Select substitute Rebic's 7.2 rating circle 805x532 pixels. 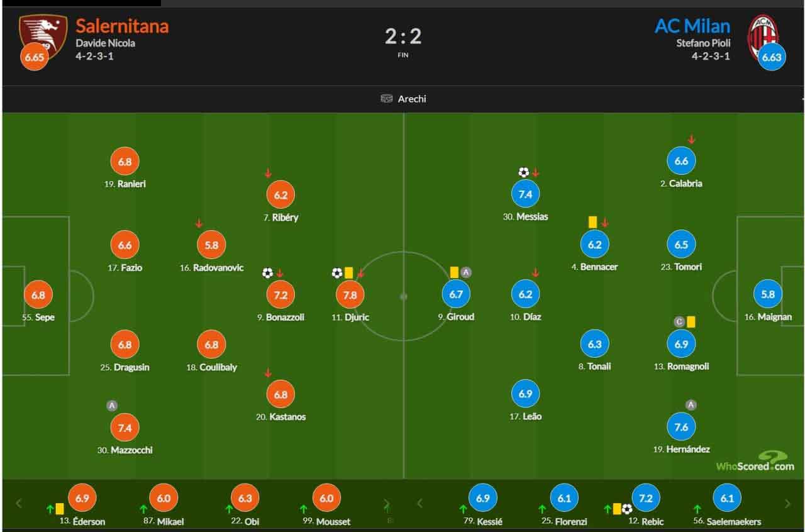pos(646,498)
